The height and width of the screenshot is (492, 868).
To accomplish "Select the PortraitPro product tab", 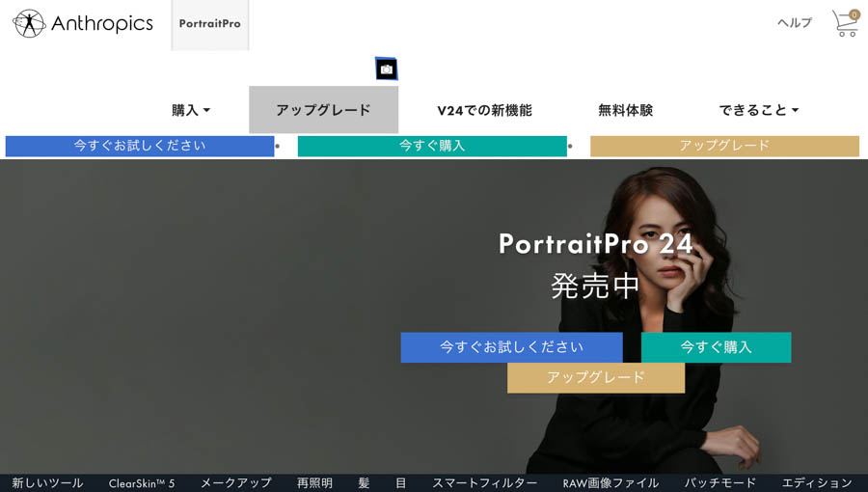I will [x=210, y=24].
